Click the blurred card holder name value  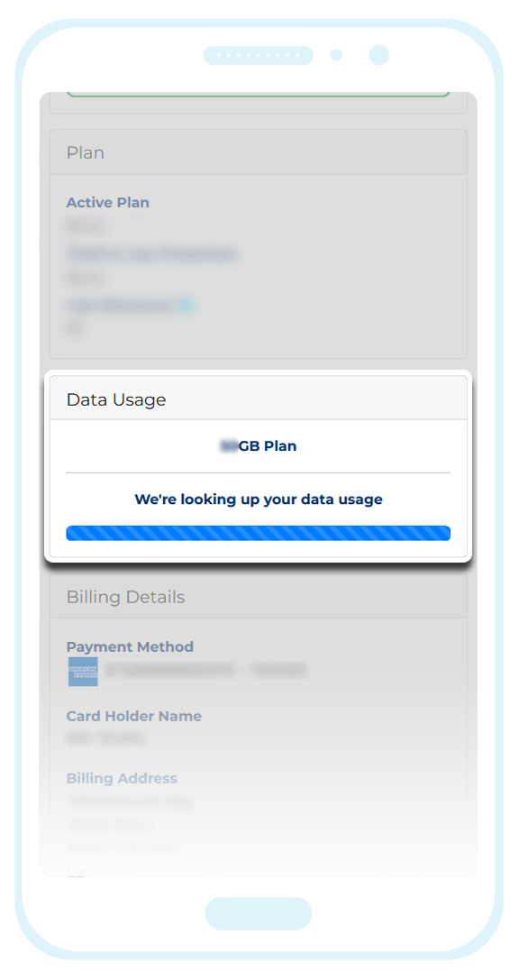[x=105, y=738]
